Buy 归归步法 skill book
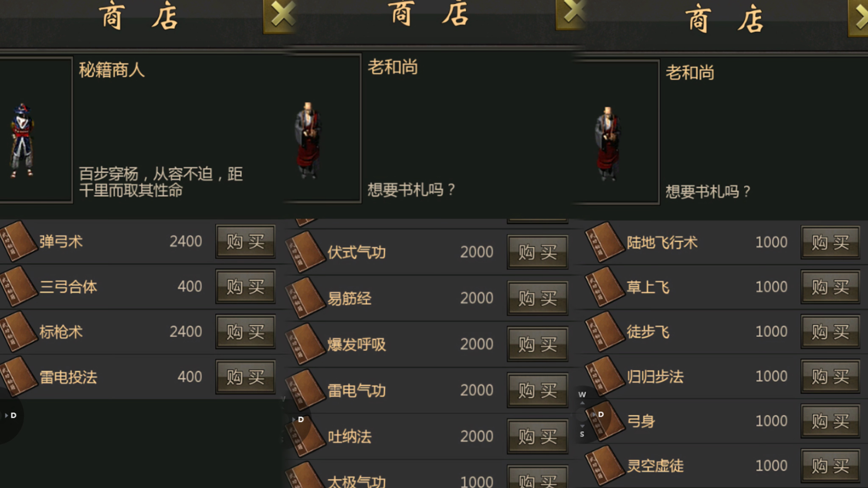The image size is (868, 488). click(x=830, y=377)
